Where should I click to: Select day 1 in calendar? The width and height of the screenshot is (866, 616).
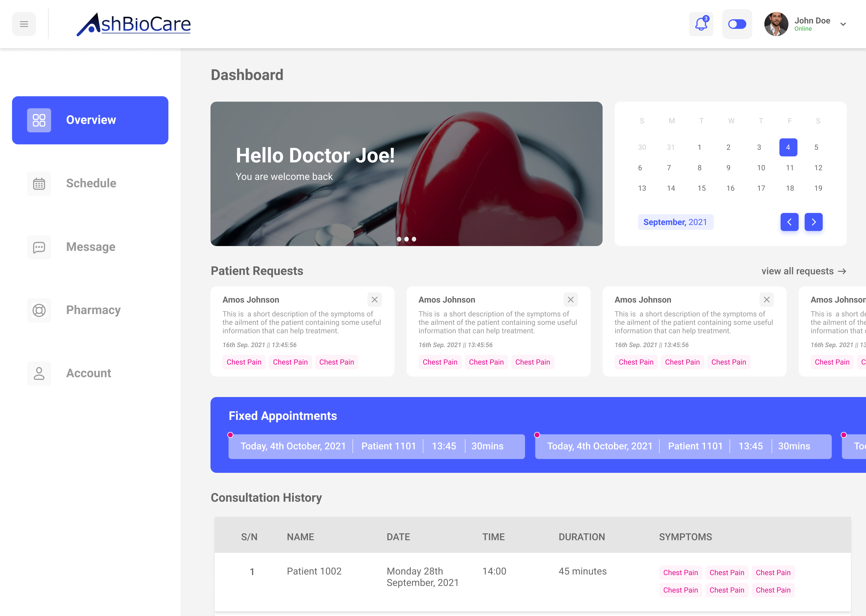point(700,147)
